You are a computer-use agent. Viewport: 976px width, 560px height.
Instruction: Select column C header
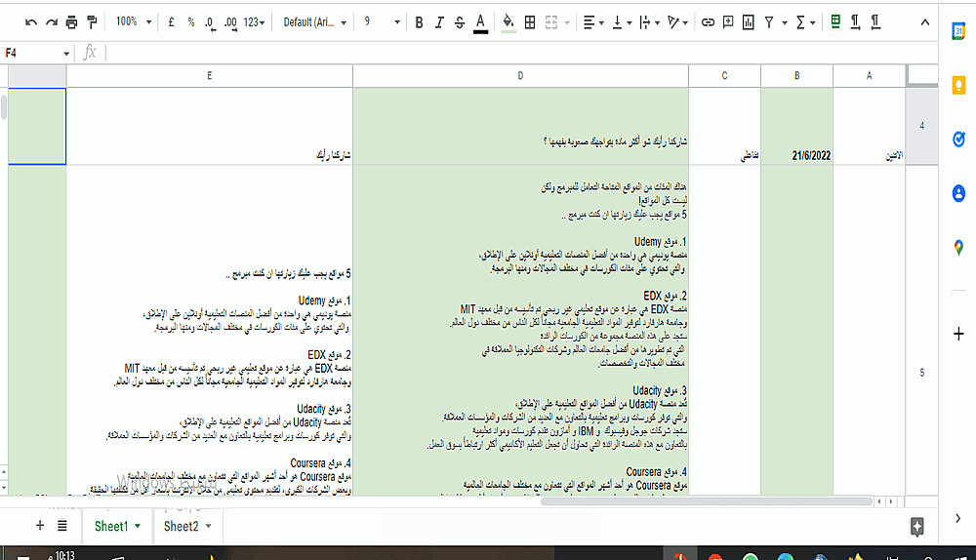724,76
